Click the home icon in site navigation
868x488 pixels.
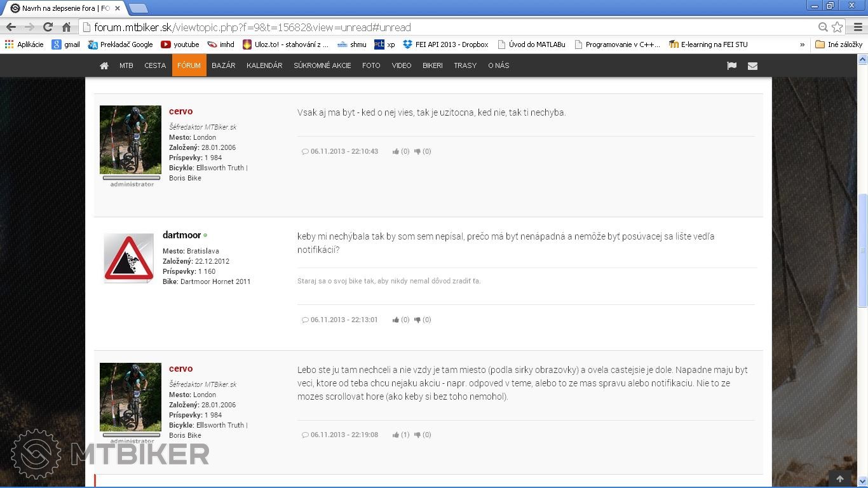point(104,65)
